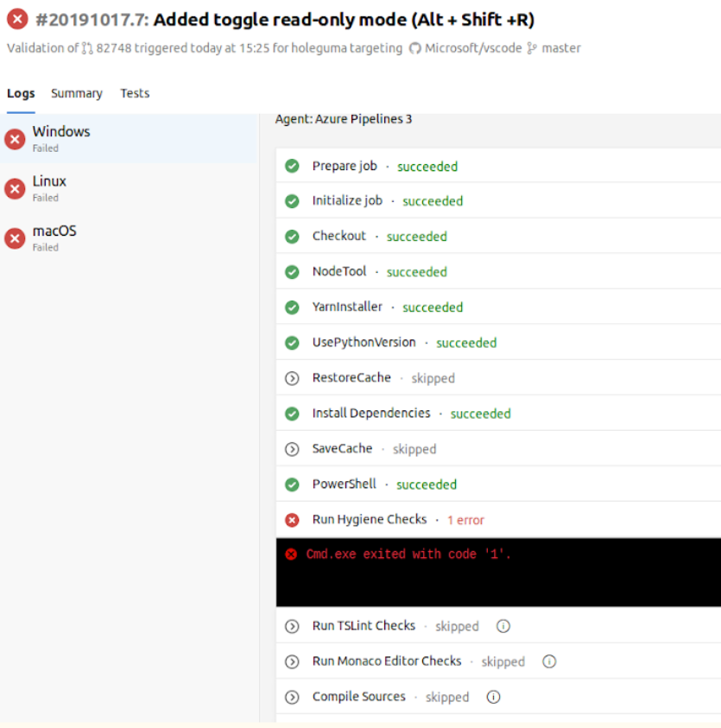Open the Compile Sources step
This screenshot has width=721, height=728.
click(498, 697)
